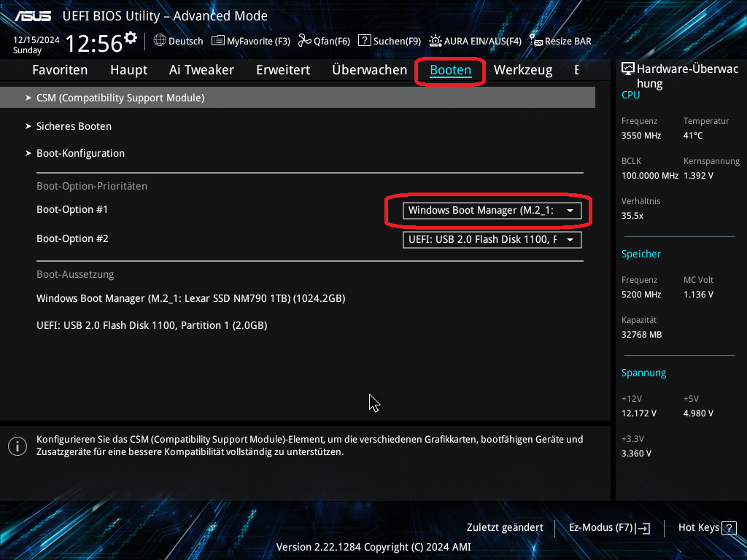The width and height of the screenshot is (747, 560).
Task: Click the CPU frequency value 3550 MHz
Action: click(641, 136)
